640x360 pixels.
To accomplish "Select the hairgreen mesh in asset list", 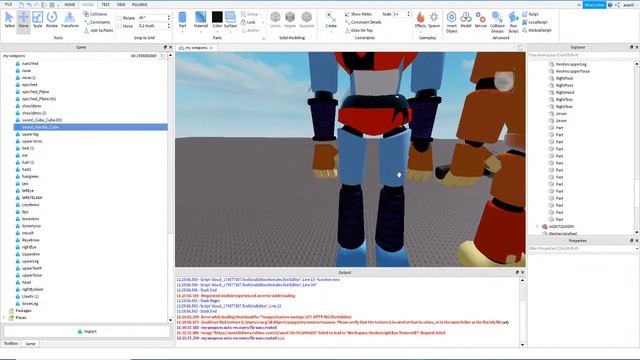I will [x=30, y=176].
